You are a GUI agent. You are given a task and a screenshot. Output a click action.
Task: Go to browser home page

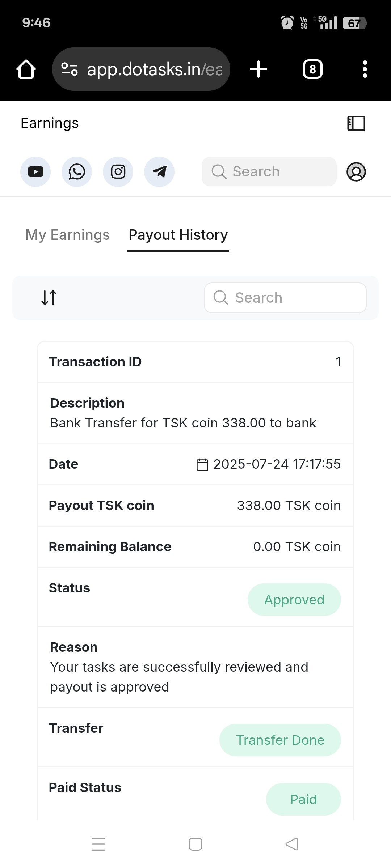26,69
